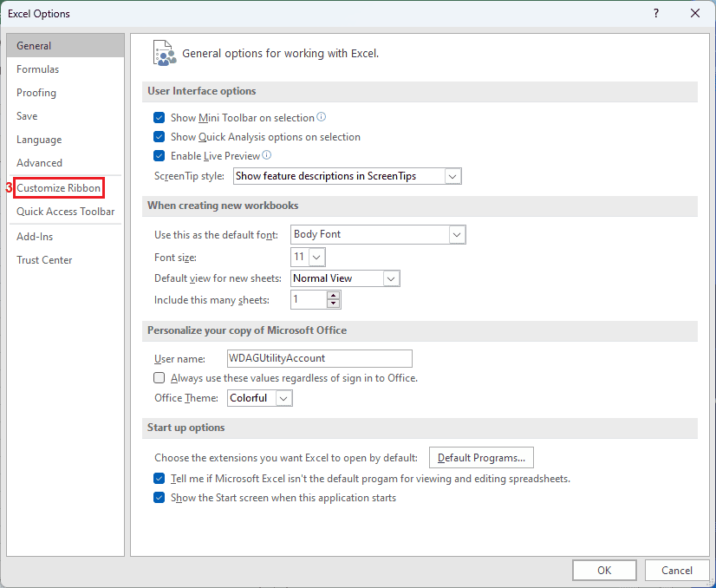Open the Trust Center category
This screenshot has height=588, width=716.
[66, 260]
